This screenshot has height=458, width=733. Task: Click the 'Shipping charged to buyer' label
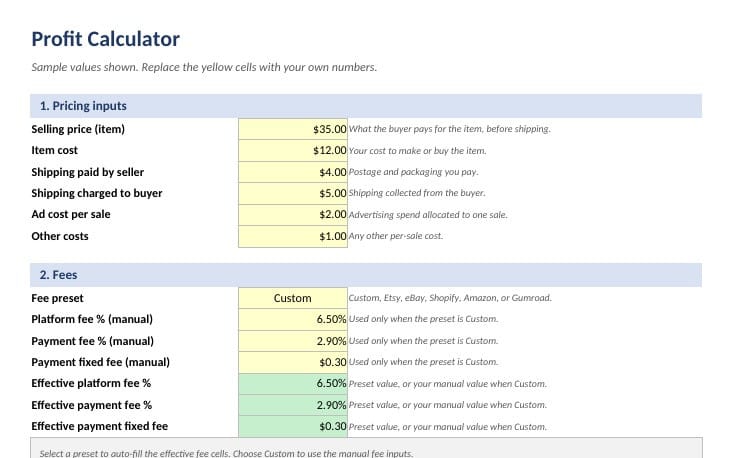97,193
